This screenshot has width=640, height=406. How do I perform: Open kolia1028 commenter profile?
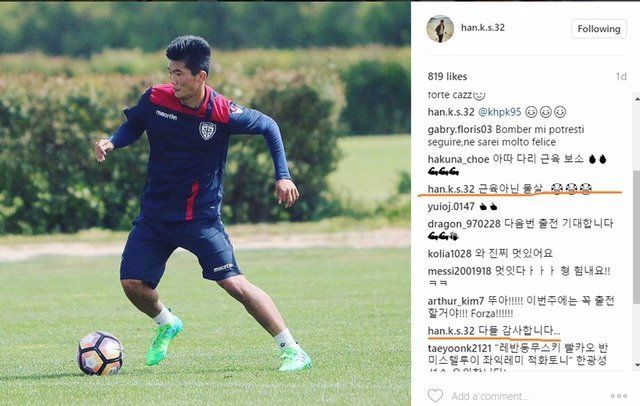point(449,254)
